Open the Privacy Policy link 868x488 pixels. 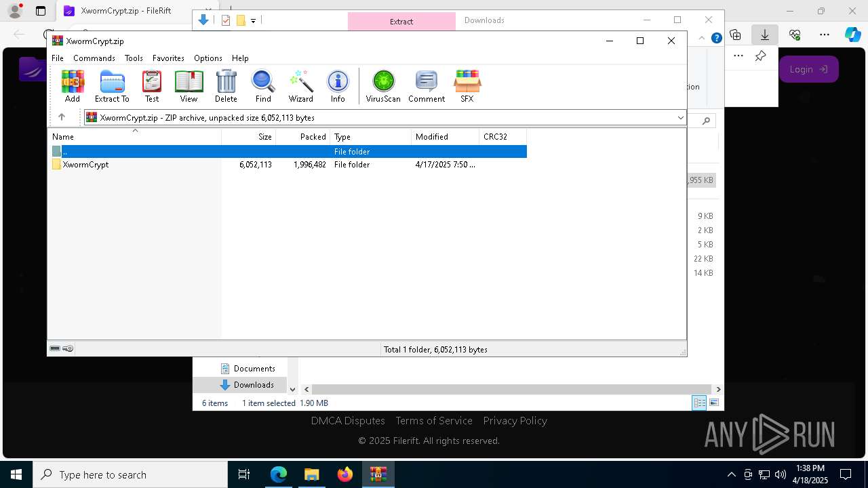point(515,421)
